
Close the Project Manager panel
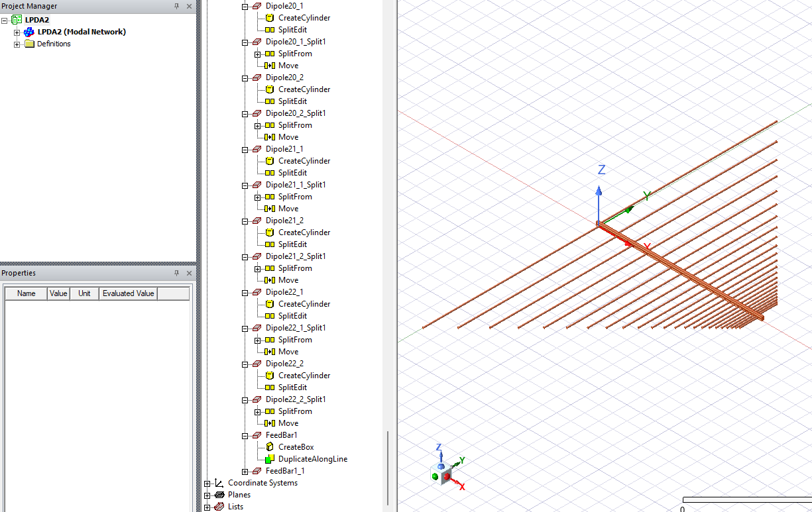pyautogui.click(x=189, y=6)
